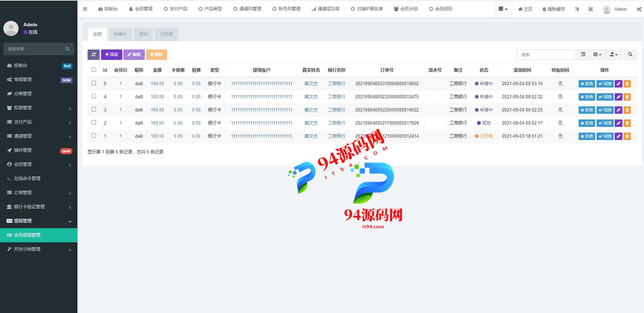Switch to 已拒绝 tab
The image size is (644, 313).
(166, 34)
